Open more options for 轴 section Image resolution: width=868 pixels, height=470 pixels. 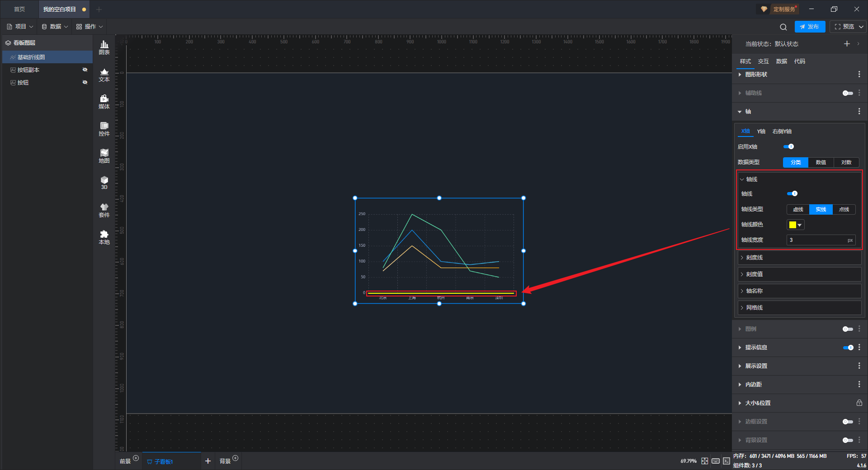[859, 111]
